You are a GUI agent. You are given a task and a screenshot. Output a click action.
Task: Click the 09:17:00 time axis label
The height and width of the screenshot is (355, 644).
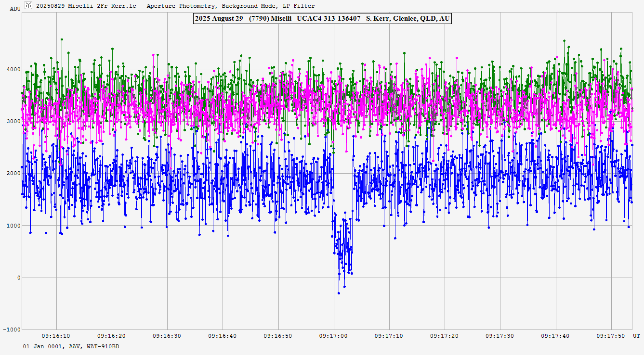334,336
